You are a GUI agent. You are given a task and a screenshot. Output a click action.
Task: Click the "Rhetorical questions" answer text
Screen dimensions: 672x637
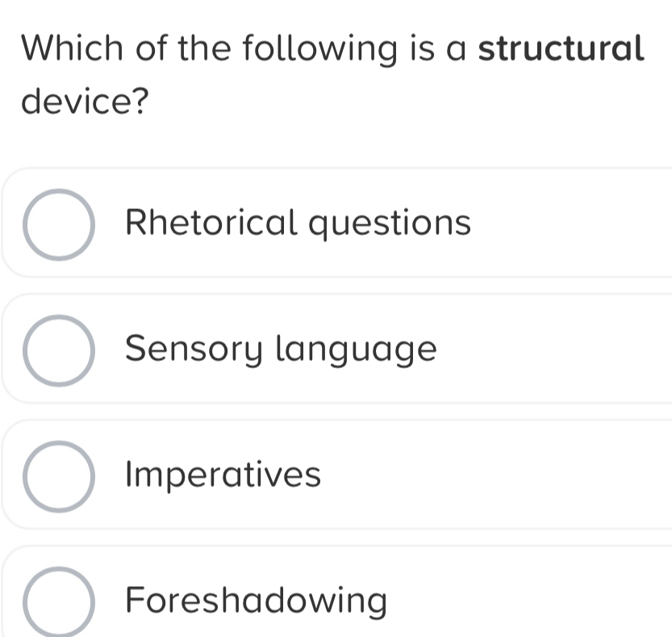click(298, 222)
